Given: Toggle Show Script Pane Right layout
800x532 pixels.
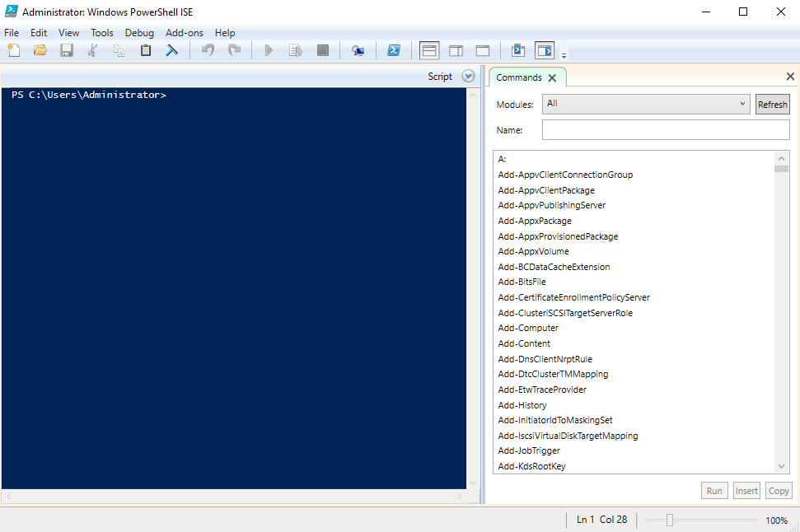Looking at the screenshot, I should pyautogui.click(x=456, y=50).
